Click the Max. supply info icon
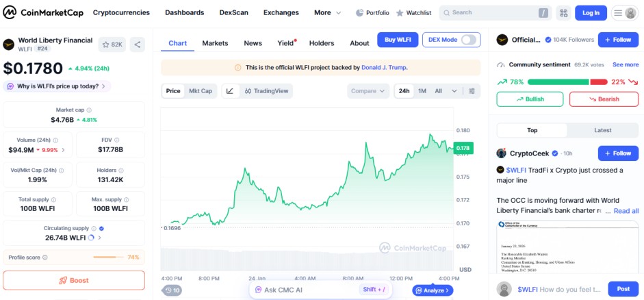This screenshot has height=300, width=644. (127, 200)
